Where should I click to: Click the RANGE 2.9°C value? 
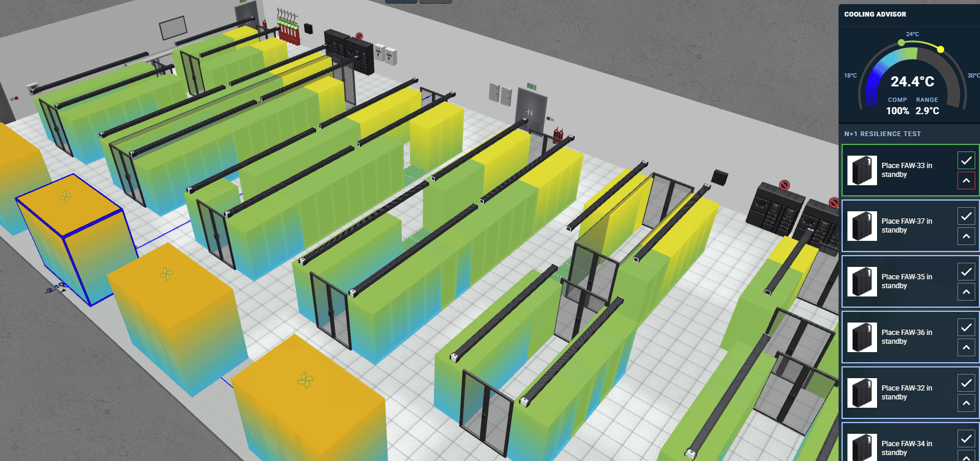tap(927, 111)
